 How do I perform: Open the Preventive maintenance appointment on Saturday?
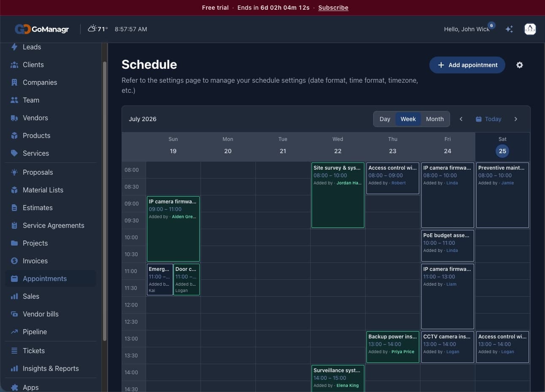click(502, 195)
